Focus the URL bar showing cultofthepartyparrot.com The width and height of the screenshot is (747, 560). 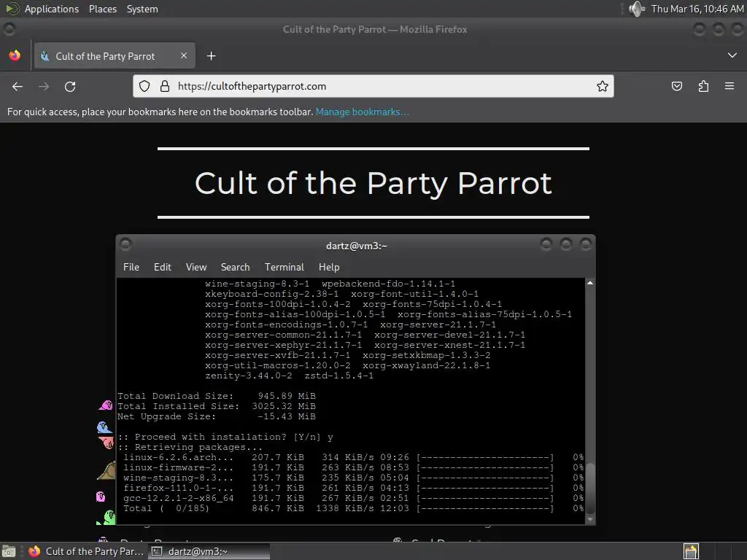pyautogui.click(x=373, y=86)
